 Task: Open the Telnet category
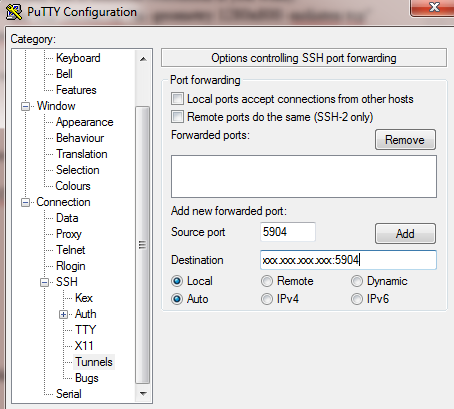coord(71,250)
